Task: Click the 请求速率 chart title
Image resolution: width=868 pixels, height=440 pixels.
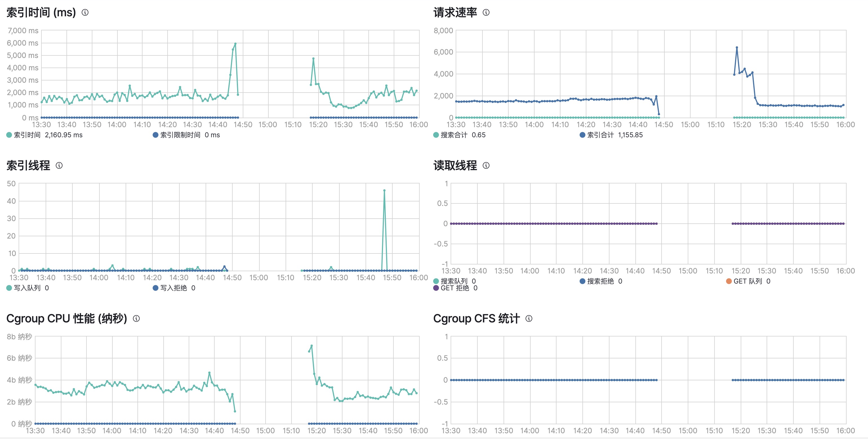Action: click(455, 12)
